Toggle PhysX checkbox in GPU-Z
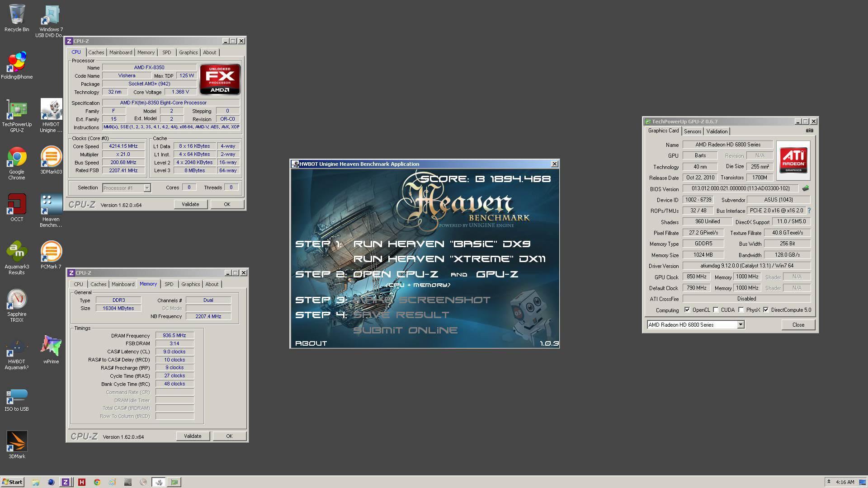868x488 pixels. [x=741, y=310]
